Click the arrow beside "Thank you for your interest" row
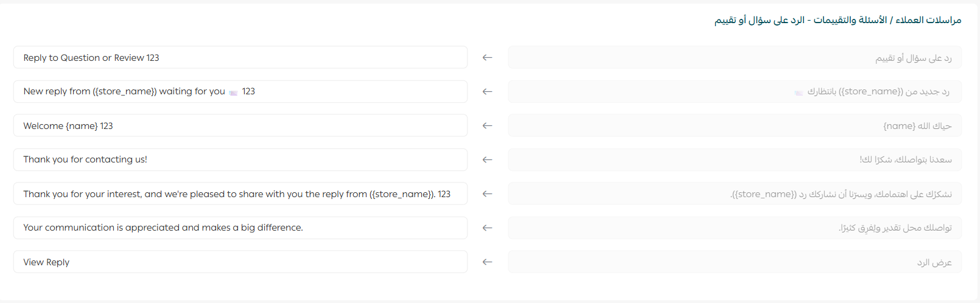The image size is (980, 303). tap(487, 194)
